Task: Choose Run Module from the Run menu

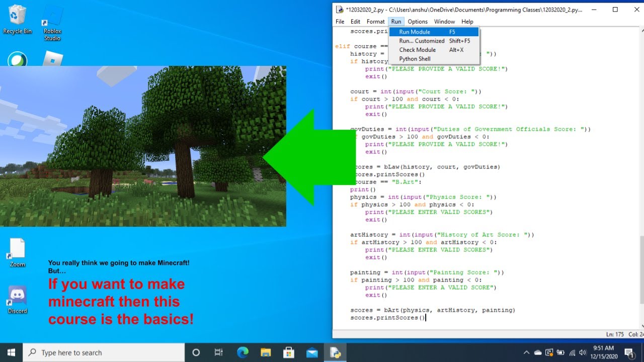Action: 434,32
